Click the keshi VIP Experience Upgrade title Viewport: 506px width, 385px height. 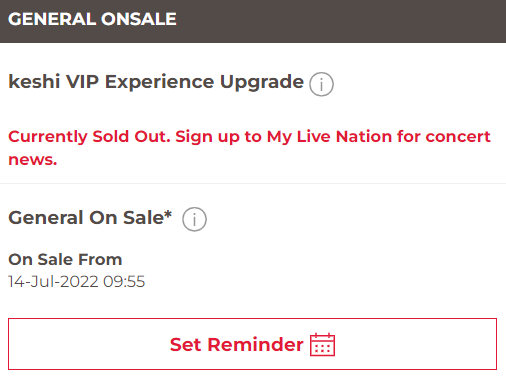point(156,82)
